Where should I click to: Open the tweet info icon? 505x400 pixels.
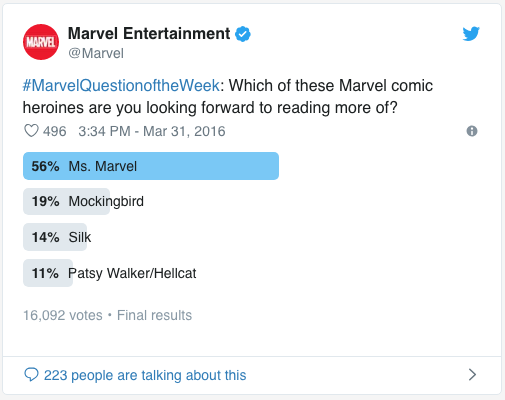[472, 131]
